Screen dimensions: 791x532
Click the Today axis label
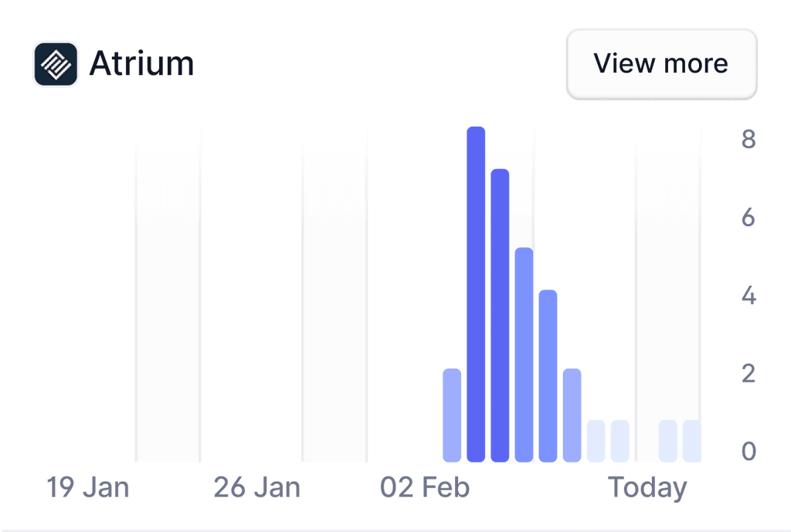[x=647, y=488]
